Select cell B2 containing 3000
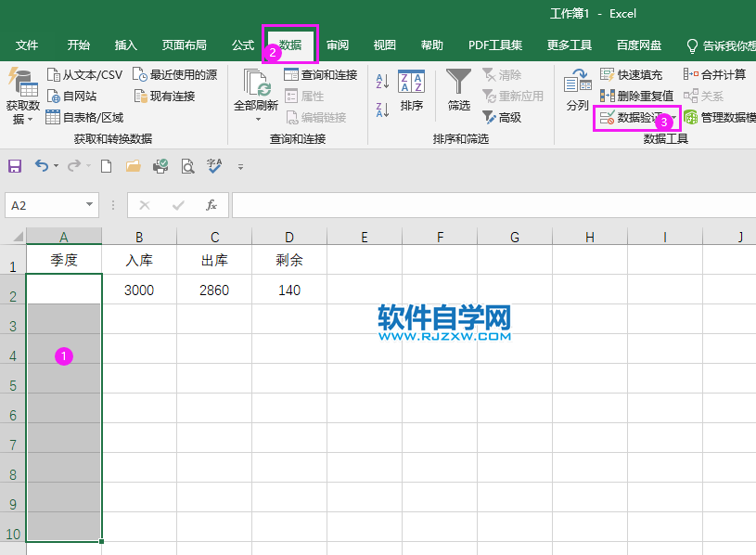 (x=139, y=290)
